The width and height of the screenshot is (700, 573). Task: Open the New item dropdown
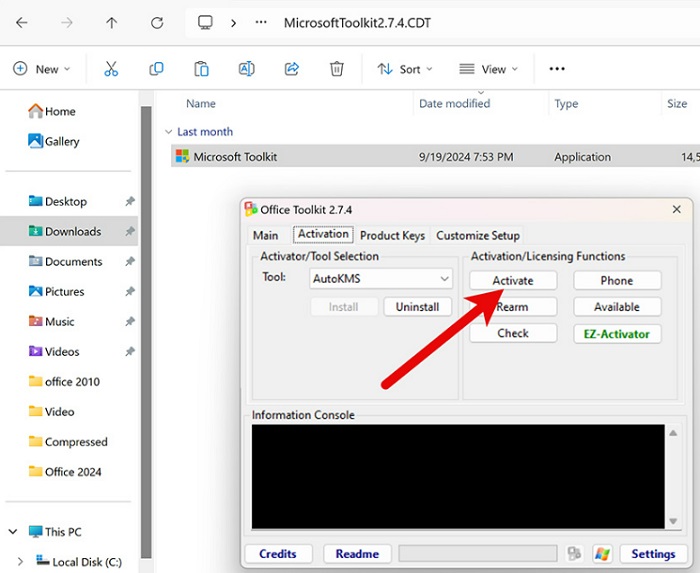pyautogui.click(x=42, y=69)
